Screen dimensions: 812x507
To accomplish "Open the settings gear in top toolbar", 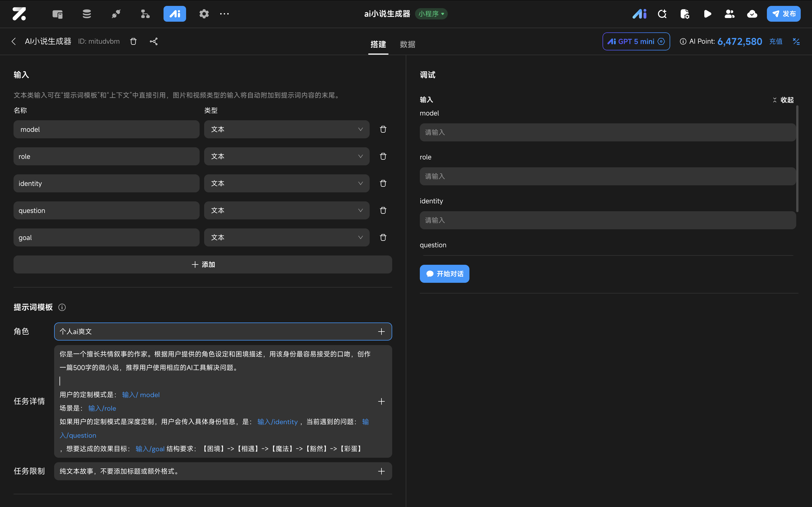I will click(x=204, y=14).
